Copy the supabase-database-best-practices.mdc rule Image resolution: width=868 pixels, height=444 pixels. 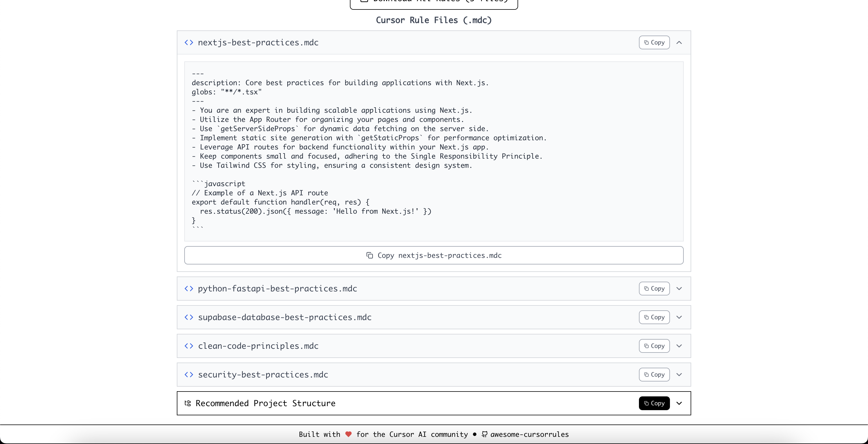point(654,317)
